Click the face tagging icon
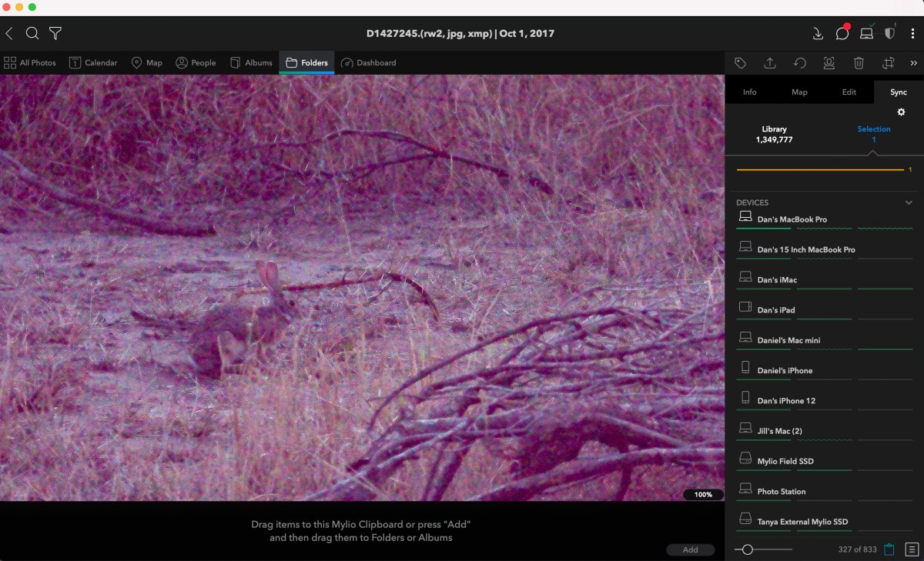This screenshot has width=924, height=561. [x=829, y=63]
